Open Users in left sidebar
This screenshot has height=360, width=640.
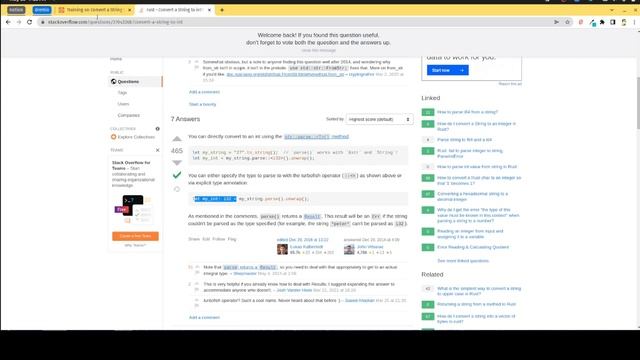click(x=123, y=104)
